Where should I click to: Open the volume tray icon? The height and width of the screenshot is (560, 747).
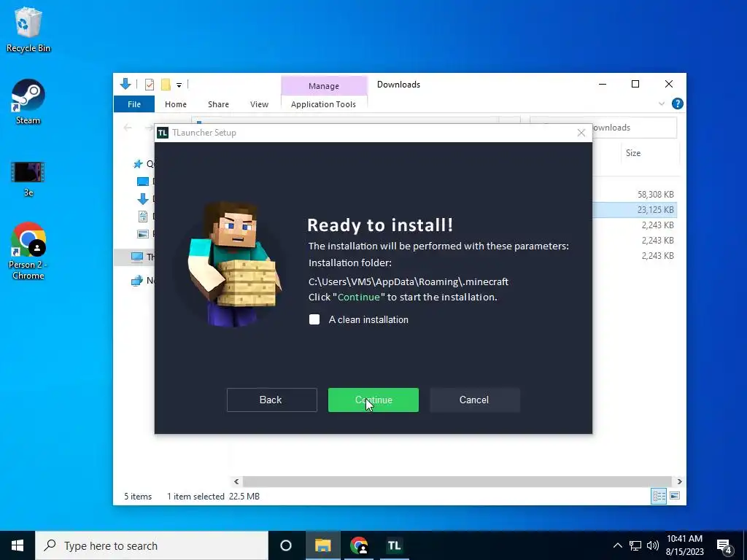coord(653,545)
